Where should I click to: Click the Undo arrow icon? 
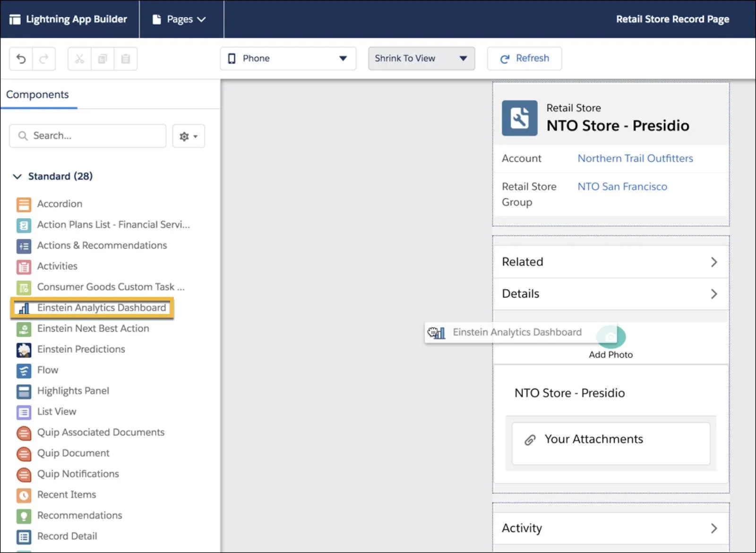[21, 59]
